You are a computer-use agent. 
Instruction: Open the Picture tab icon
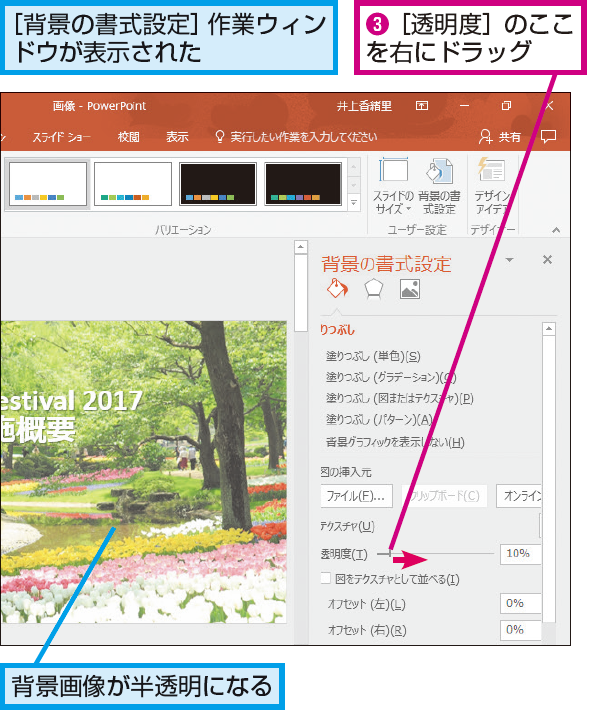point(410,289)
